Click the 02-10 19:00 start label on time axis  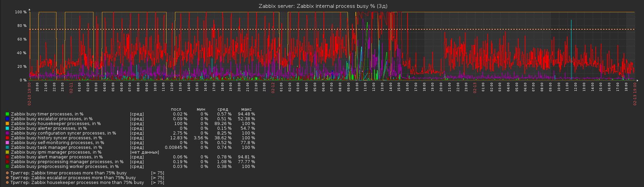pyautogui.click(x=29, y=94)
